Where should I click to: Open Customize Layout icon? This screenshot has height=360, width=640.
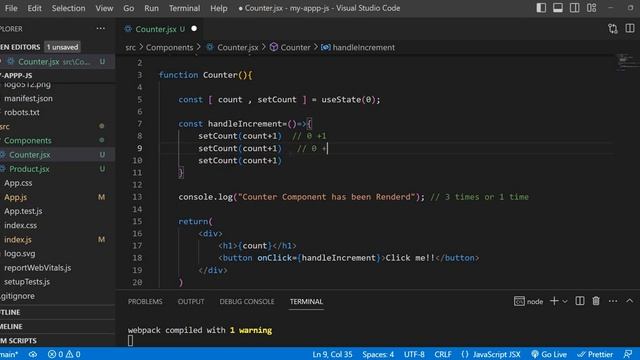click(591, 8)
